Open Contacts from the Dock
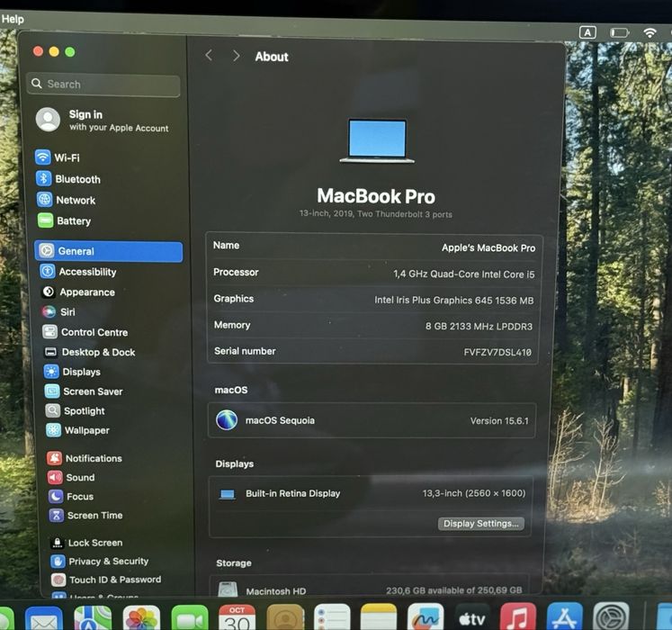 click(x=285, y=617)
